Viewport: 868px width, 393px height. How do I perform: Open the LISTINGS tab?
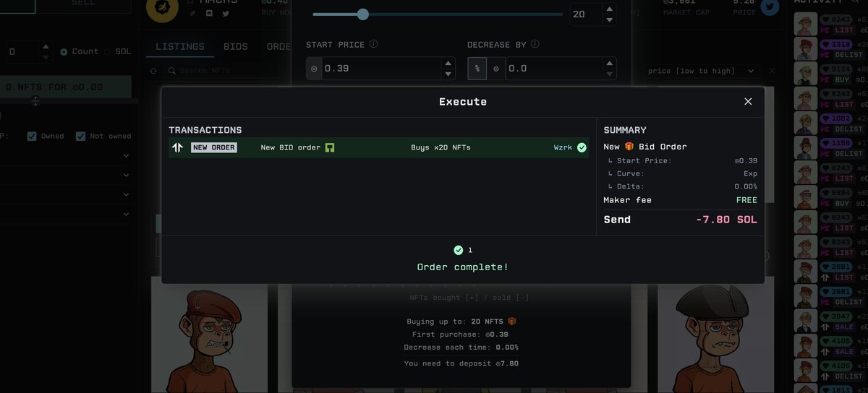[x=180, y=46]
